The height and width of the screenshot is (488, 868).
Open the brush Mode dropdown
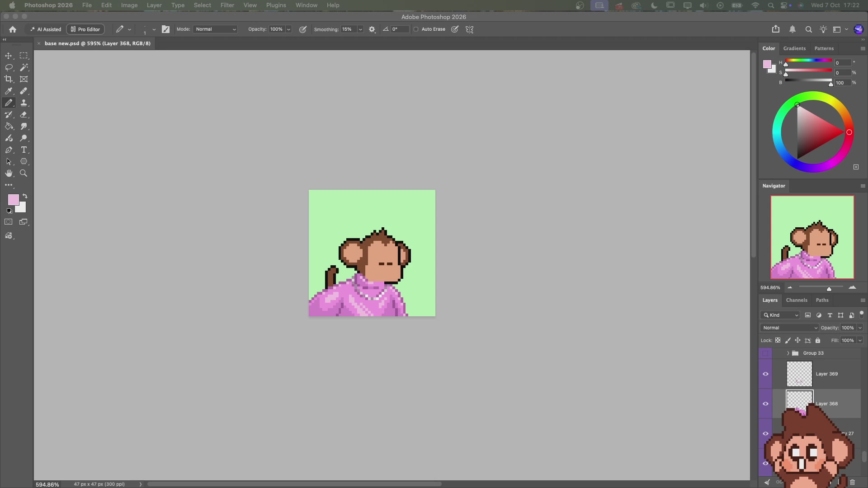coord(215,29)
